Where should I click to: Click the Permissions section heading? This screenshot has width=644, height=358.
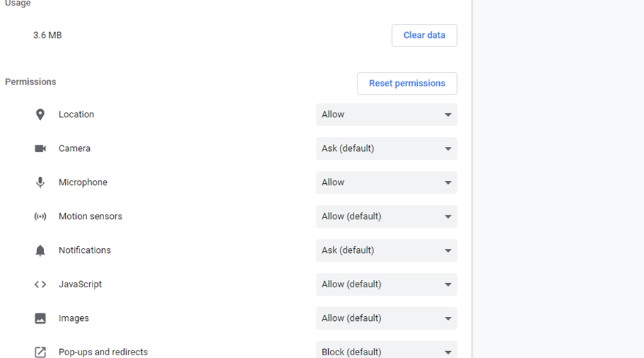tap(31, 82)
